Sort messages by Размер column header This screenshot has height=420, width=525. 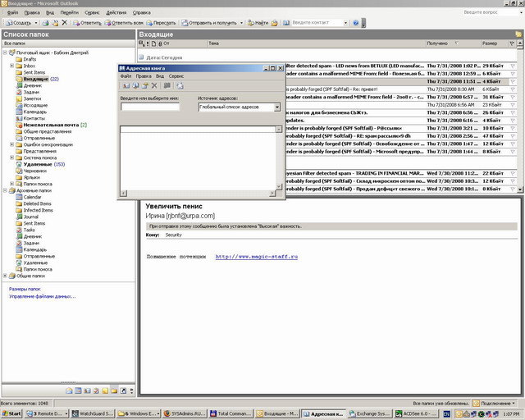(494, 43)
